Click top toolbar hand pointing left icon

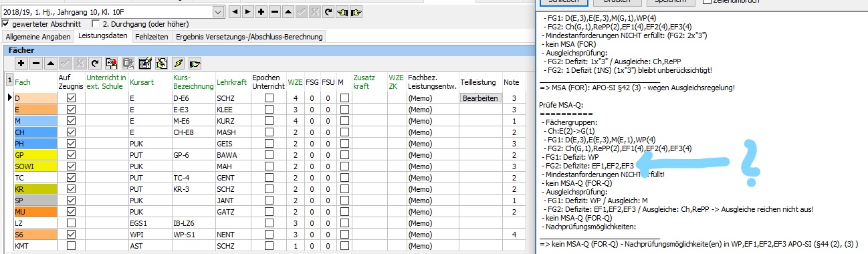coord(342,12)
